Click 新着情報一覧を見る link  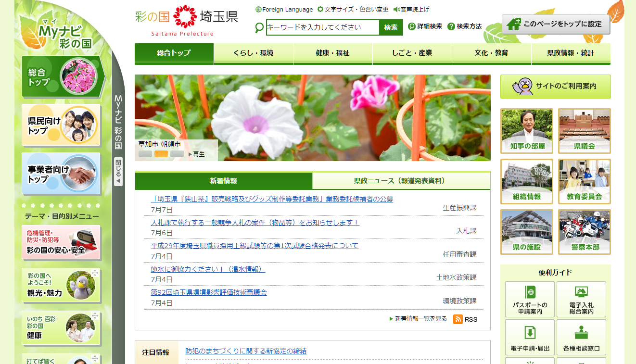point(418,319)
